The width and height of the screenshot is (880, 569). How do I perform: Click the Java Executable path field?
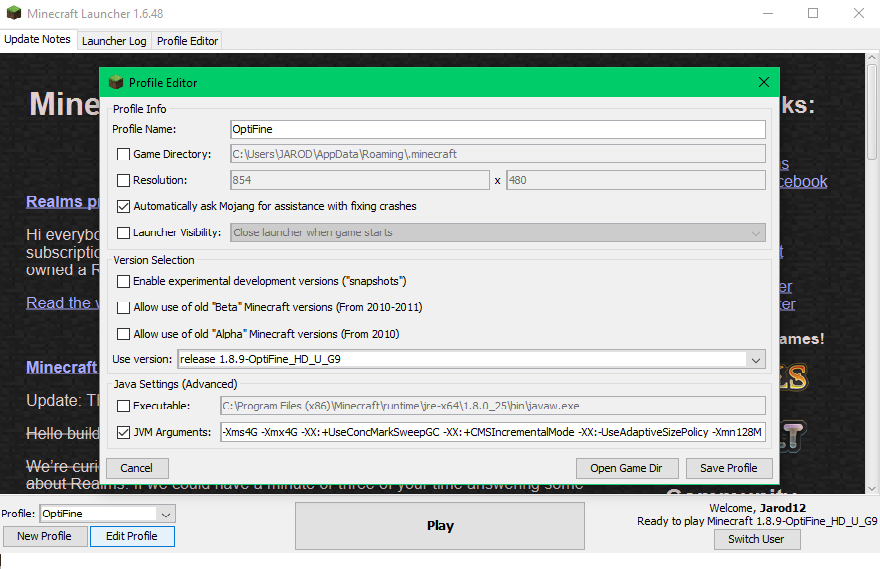493,406
